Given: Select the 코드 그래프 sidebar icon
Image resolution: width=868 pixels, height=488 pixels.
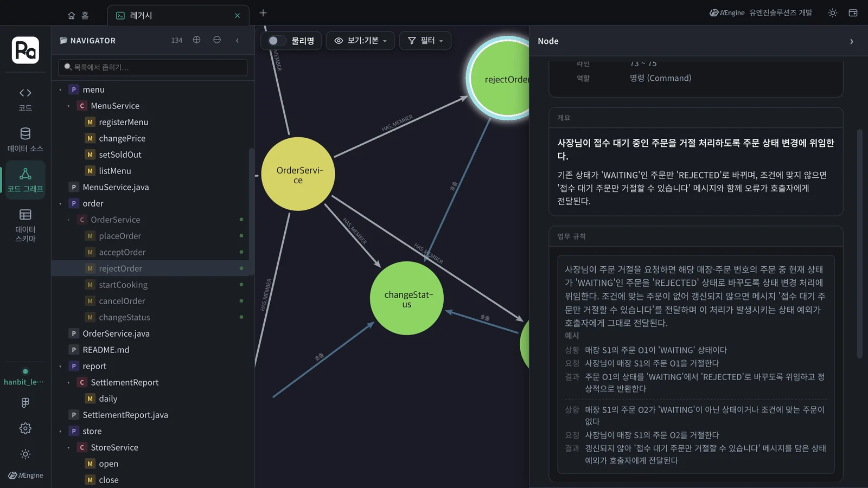Looking at the screenshot, I should tap(25, 180).
